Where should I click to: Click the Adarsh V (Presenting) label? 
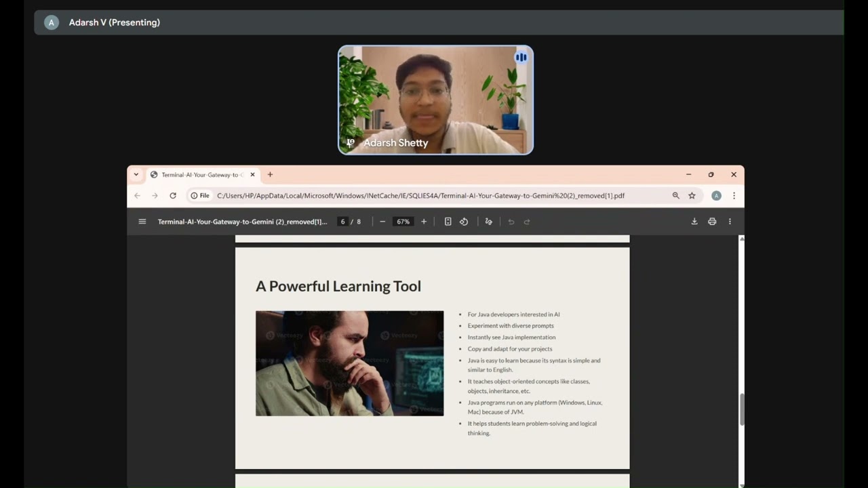click(115, 22)
